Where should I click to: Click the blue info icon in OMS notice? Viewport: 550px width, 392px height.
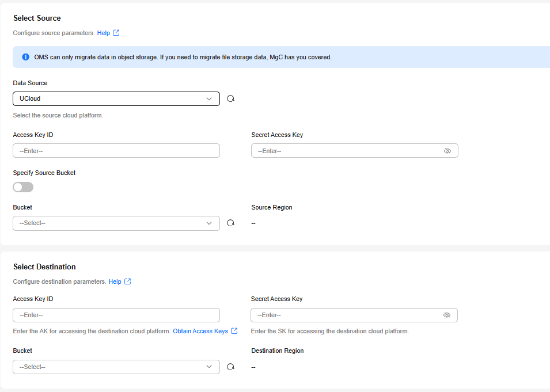[x=25, y=57]
